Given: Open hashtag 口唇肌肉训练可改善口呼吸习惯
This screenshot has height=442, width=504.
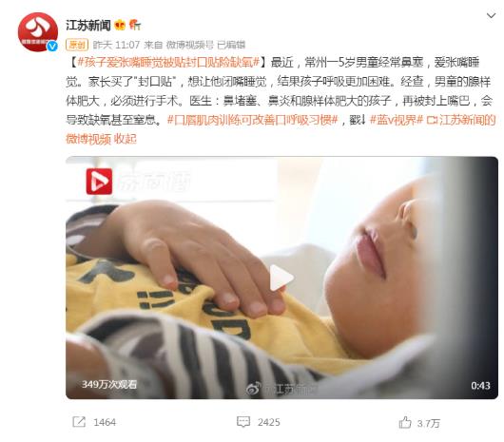Looking at the screenshot, I should point(252,120).
